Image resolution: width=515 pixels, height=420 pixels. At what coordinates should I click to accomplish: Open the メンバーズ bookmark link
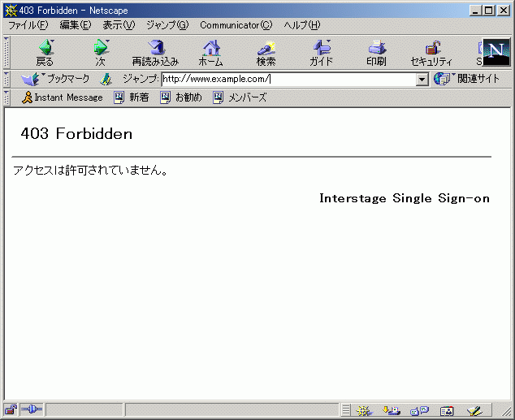[240, 97]
